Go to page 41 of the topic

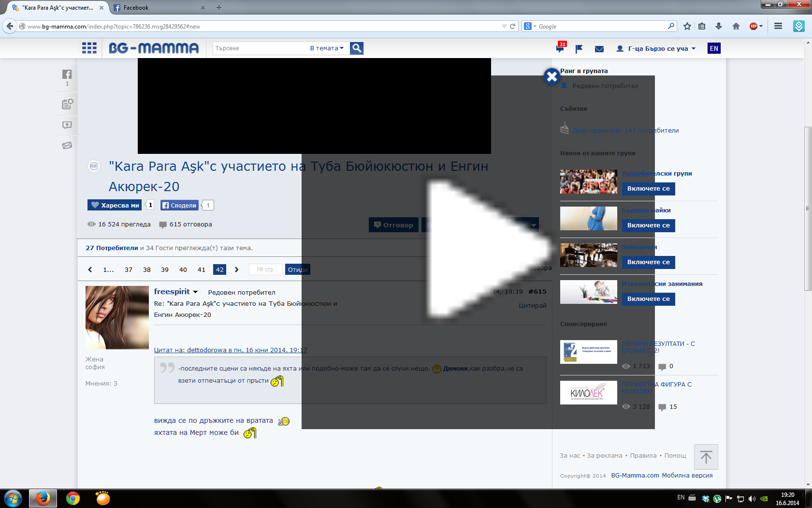(x=202, y=269)
